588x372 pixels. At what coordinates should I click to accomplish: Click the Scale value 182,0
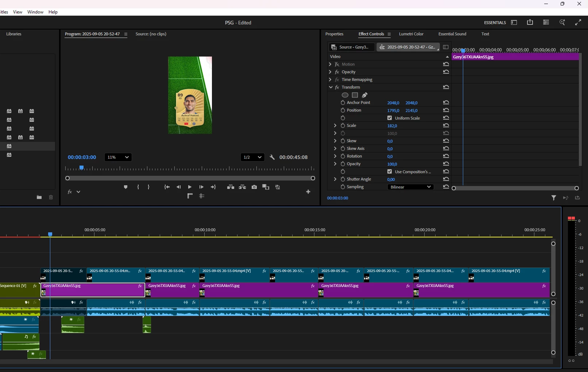tap(392, 126)
